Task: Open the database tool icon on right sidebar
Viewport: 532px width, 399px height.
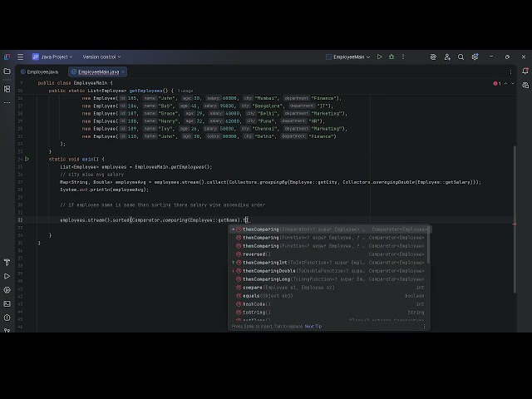Action: 525,85
